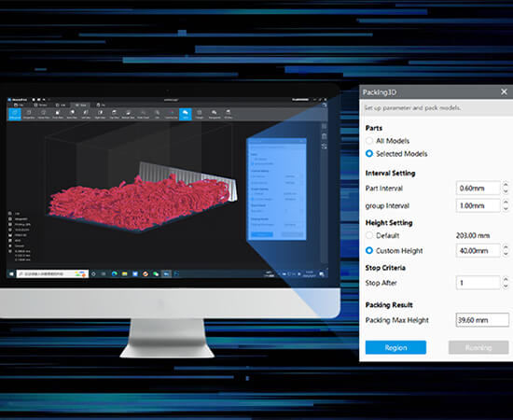Open Windows Start menu on the monitor

coord(11,273)
